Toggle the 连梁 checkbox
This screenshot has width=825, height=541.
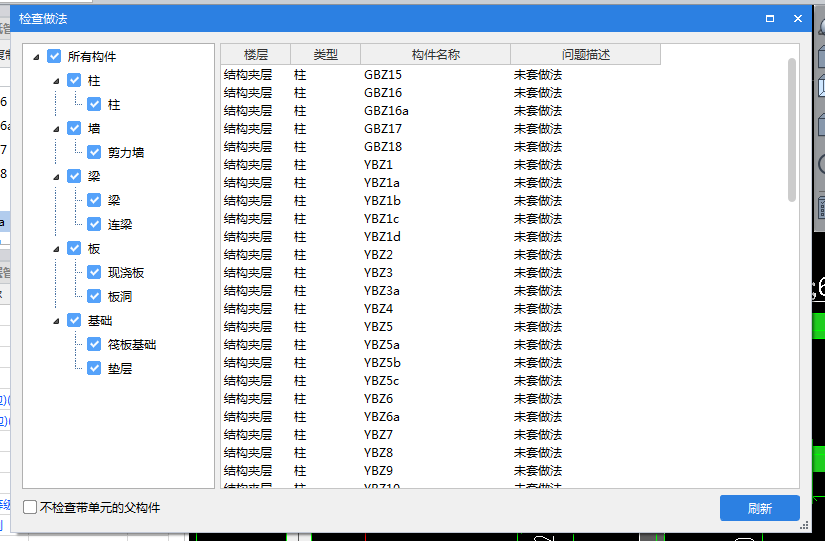click(x=94, y=224)
